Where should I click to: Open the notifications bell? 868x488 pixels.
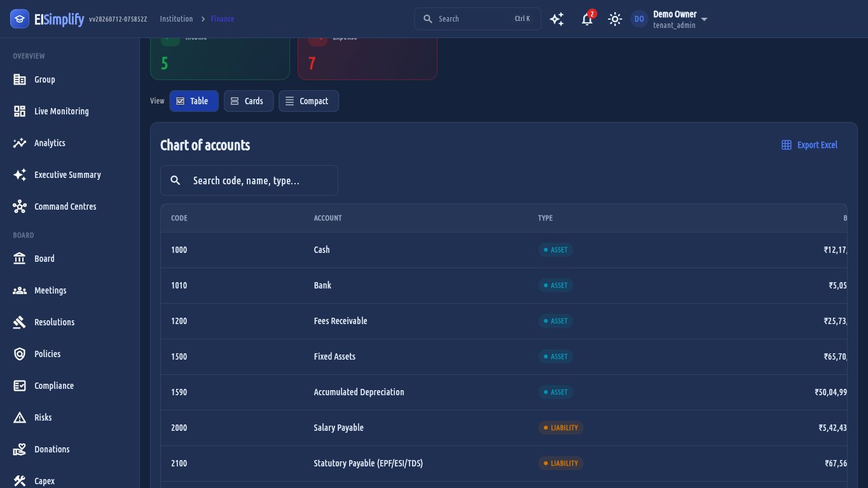pyautogui.click(x=587, y=19)
